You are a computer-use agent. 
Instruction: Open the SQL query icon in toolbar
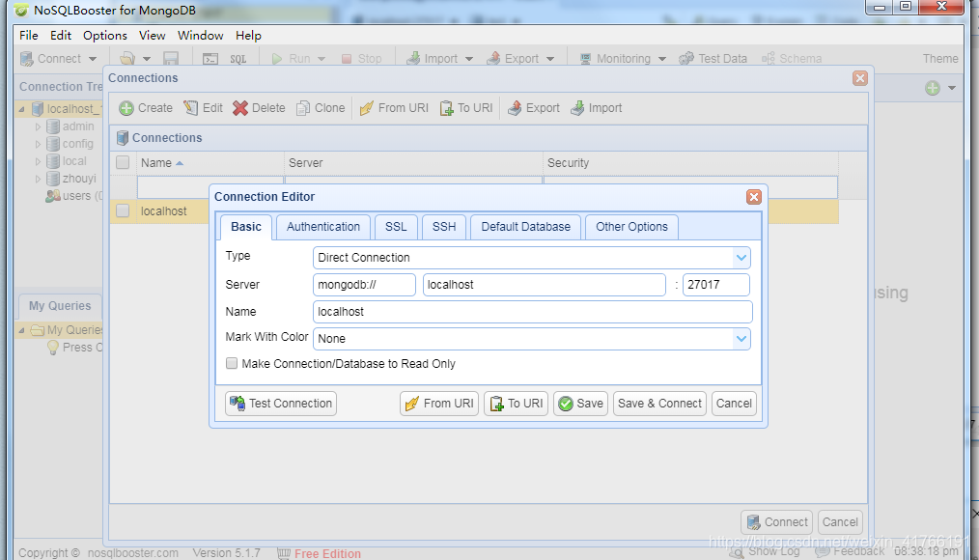tap(238, 59)
